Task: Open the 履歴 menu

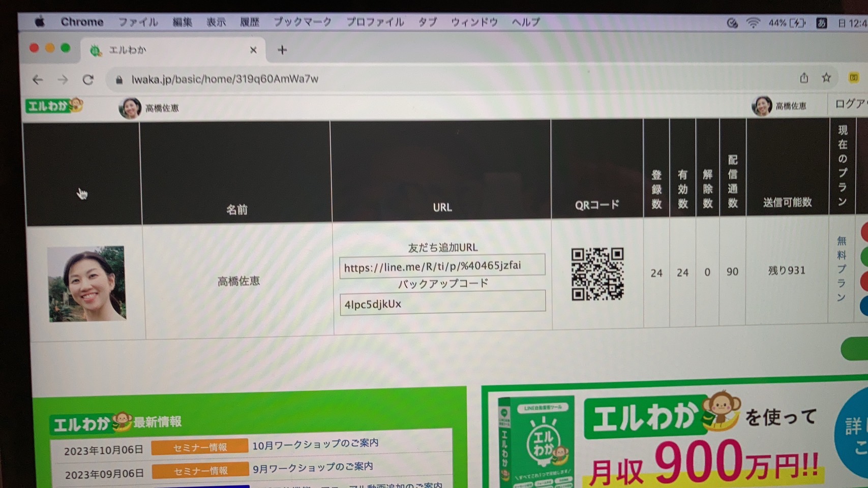Action: 249,22
